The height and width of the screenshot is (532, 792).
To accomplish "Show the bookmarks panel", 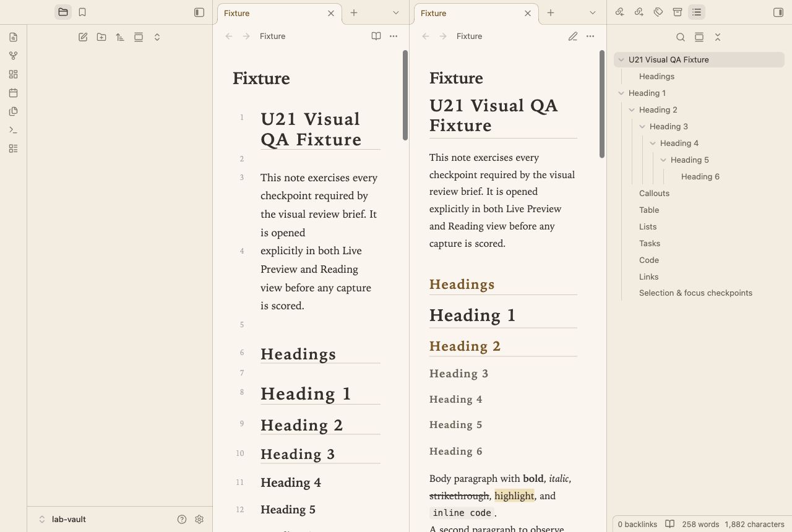I will [82, 12].
